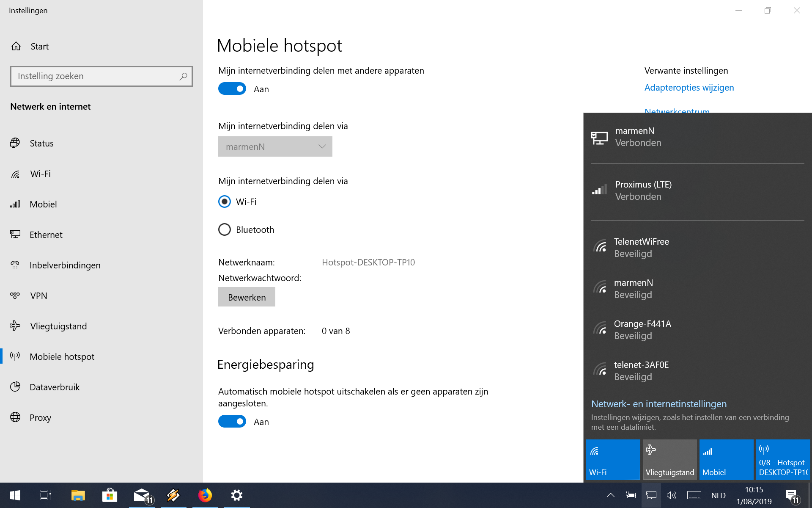Open Mobiele hotspot quick action tile
The image size is (812, 508).
(x=782, y=460)
